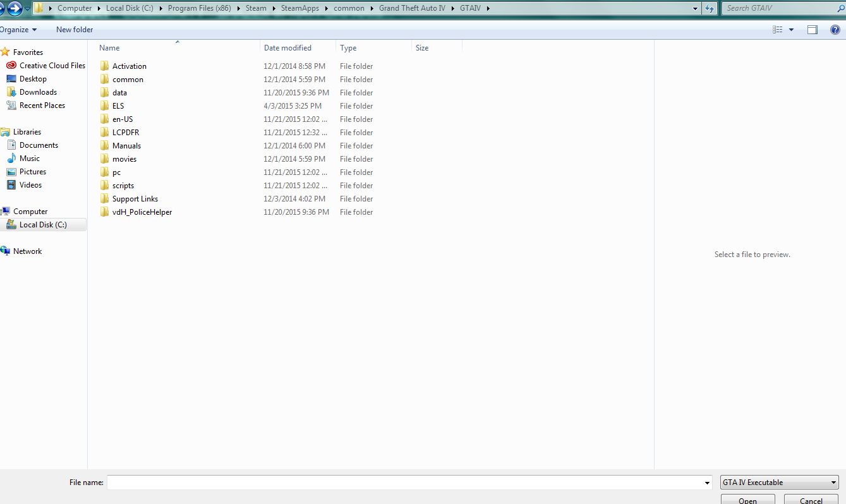Select the ELS folder icon
846x504 pixels.
105,105
